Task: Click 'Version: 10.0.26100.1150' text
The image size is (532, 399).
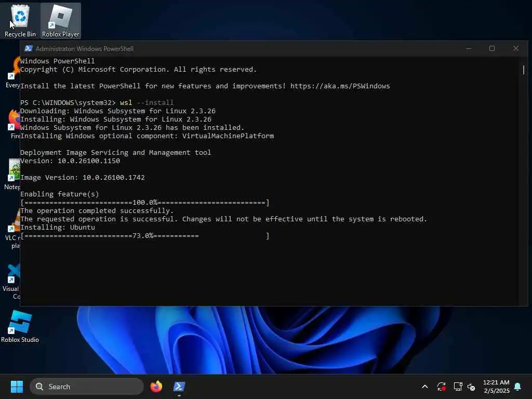Action: pyautogui.click(x=70, y=161)
